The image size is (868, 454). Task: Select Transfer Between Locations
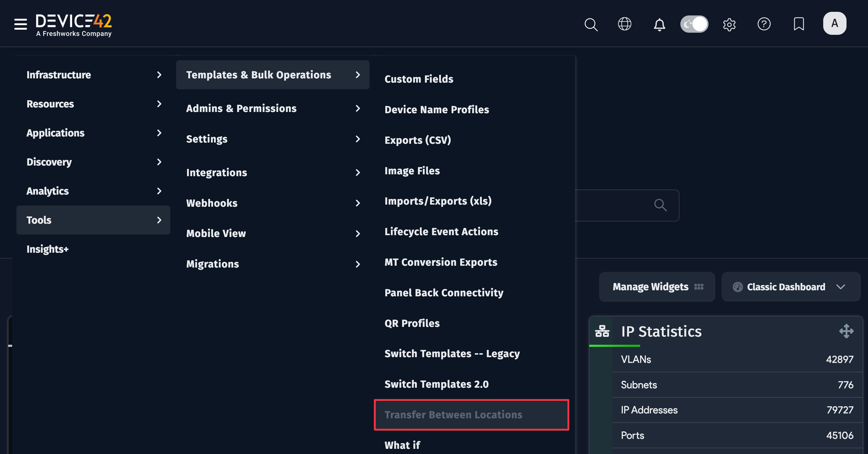coord(453,415)
